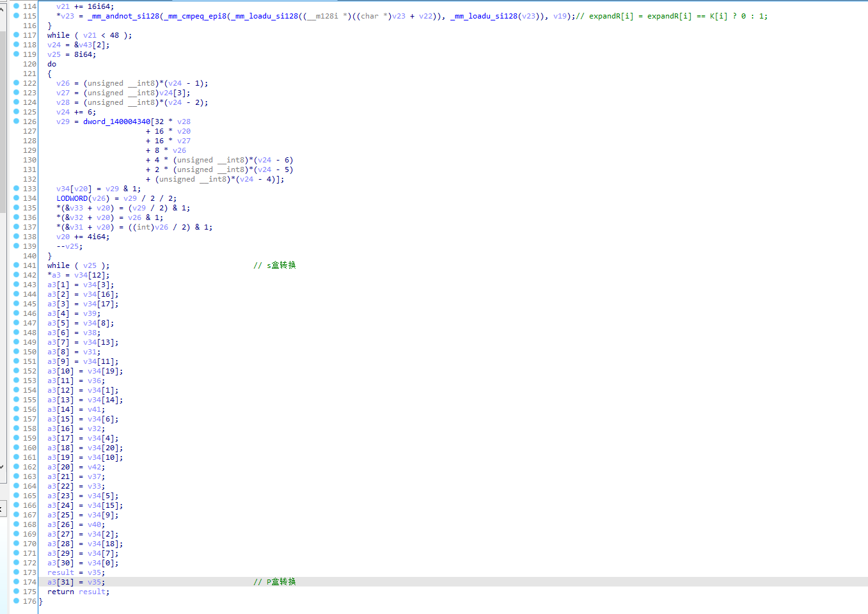
Task: Select '*a3 = v34[12];' line
Action: point(78,275)
